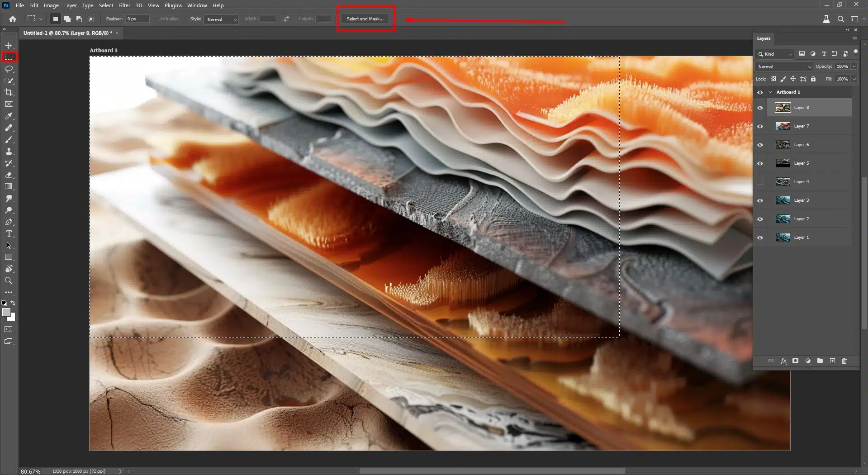Select the Rectangle shape tool
The width and height of the screenshot is (868, 475).
(9, 257)
